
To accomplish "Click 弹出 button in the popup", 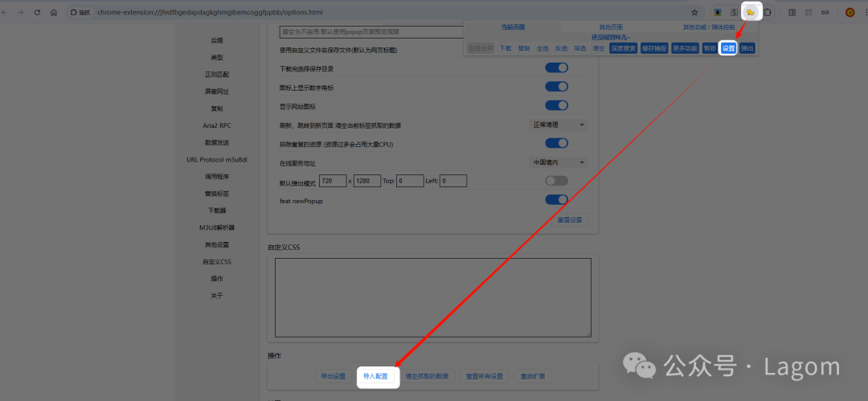I will (x=747, y=48).
